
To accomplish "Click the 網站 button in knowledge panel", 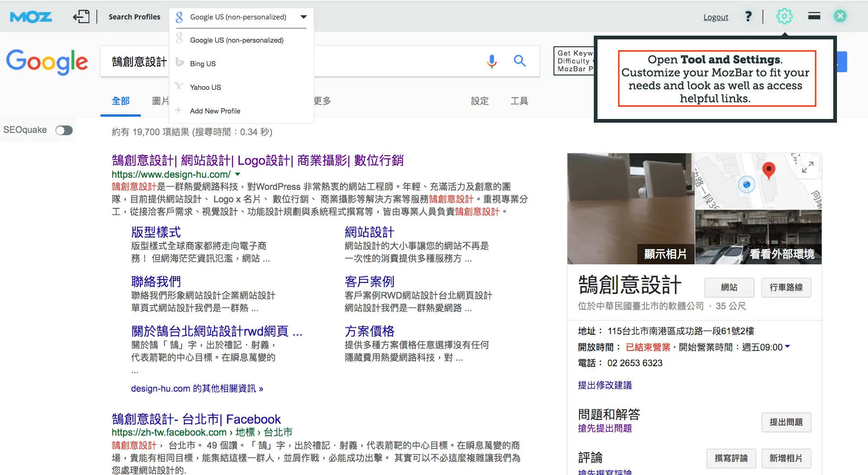I will [729, 287].
